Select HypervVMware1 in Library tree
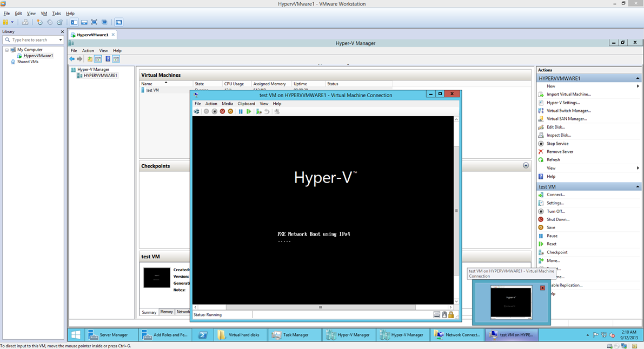The image size is (644, 349). coord(38,56)
